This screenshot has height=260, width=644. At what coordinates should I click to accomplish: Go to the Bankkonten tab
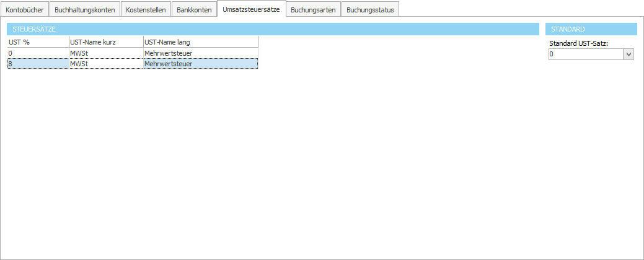194,10
